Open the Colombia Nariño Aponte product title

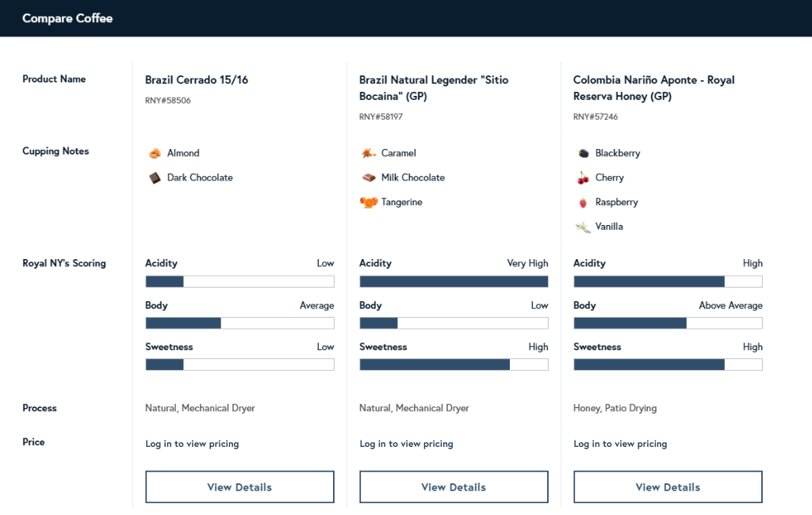click(654, 88)
